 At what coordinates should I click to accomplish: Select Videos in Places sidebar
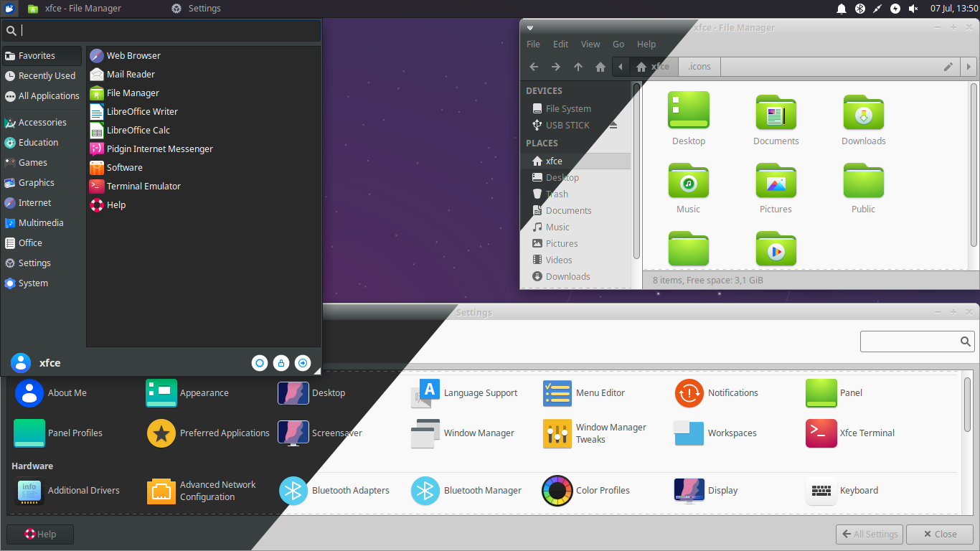(558, 260)
